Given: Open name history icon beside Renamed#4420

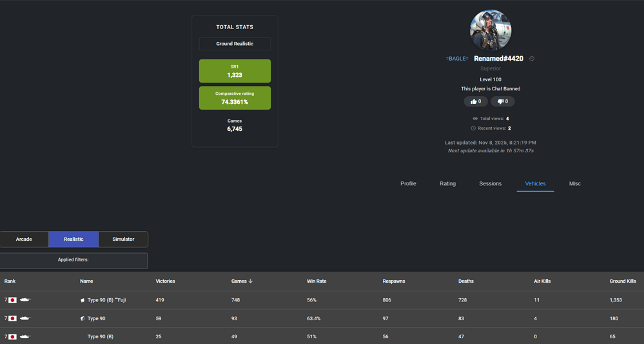Looking at the screenshot, I should [532, 59].
